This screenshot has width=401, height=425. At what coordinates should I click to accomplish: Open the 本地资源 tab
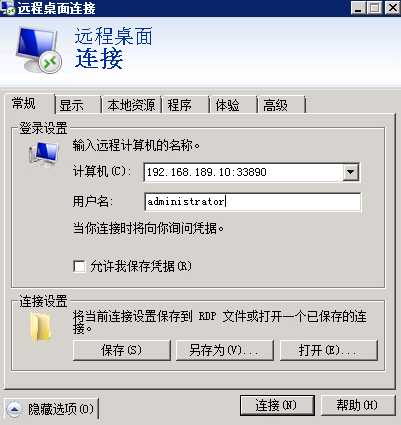pos(131,105)
